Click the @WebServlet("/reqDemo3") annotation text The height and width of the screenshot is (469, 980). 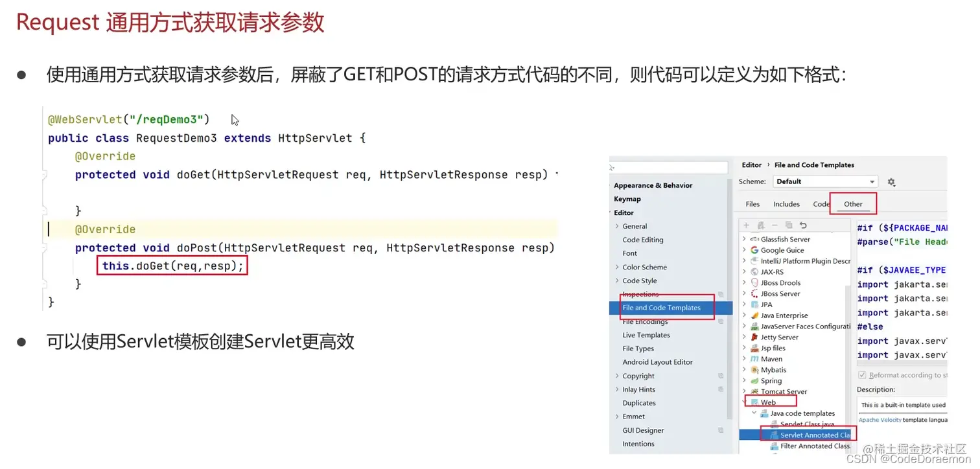[x=129, y=120]
